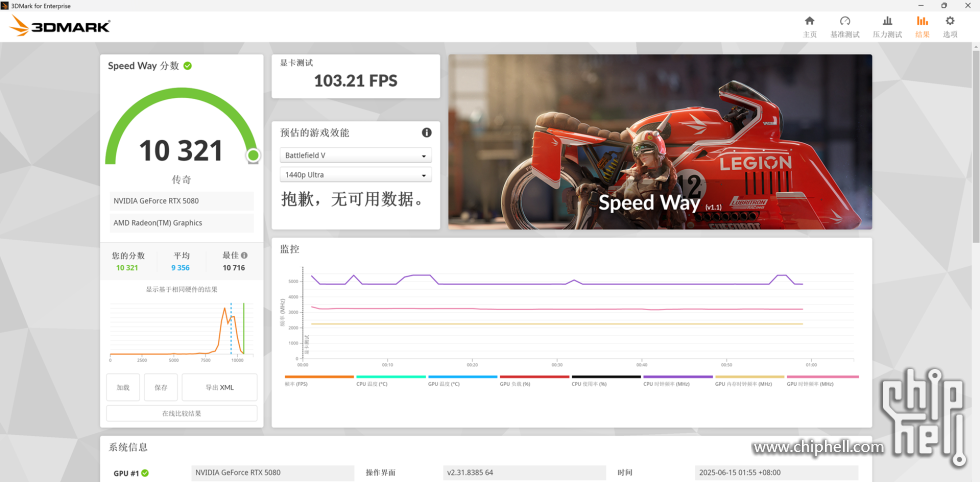The width and height of the screenshot is (980, 482).
Task: Click the version v2.31.8385 64 field
Action: tap(525, 473)
